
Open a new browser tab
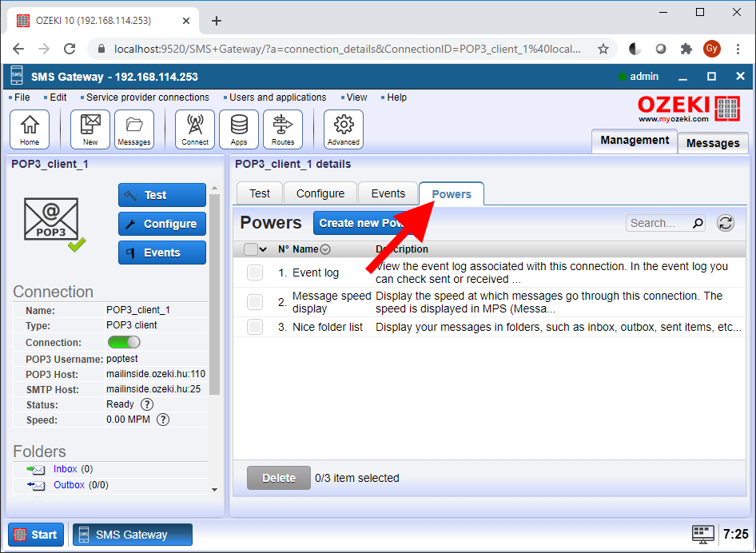point(217,21)
